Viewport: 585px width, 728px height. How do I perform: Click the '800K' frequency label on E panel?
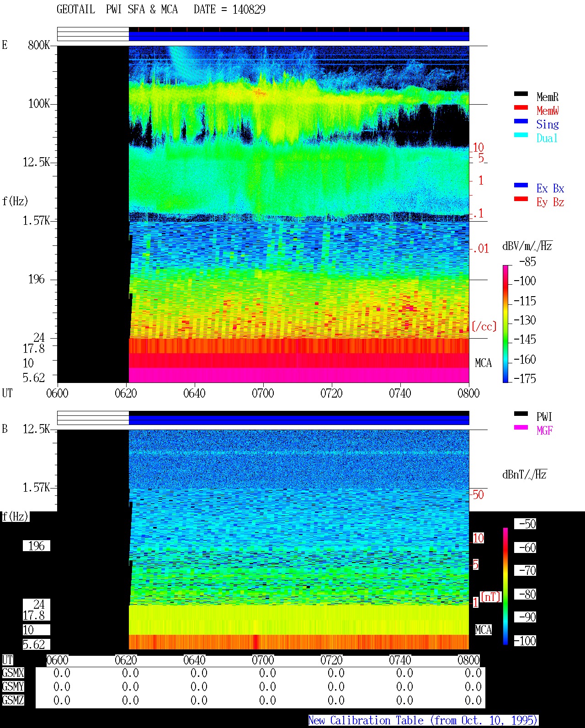[39, 45]
